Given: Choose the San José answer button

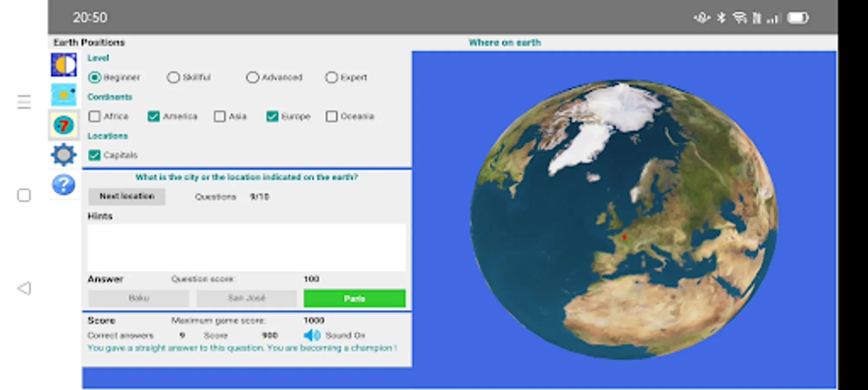Looking at the screenshot, I should [247, 298].
